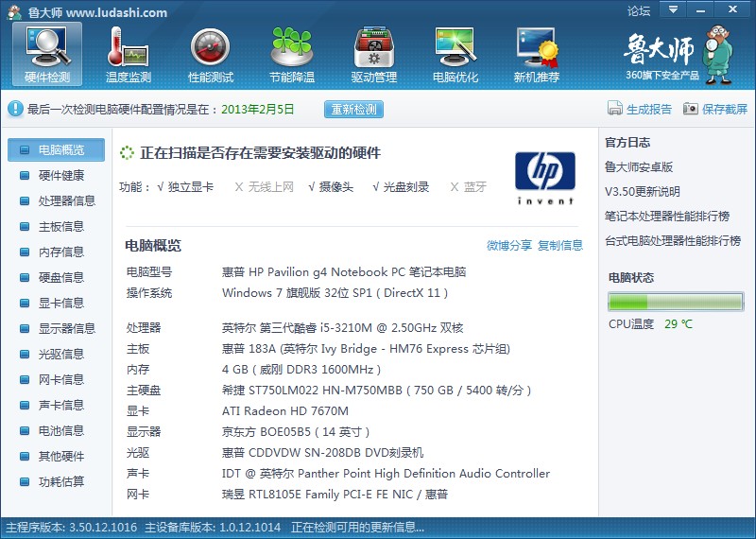Click the printer icon beside 生成报告
The height and width of the screenshot is (539, 756).
615,109
